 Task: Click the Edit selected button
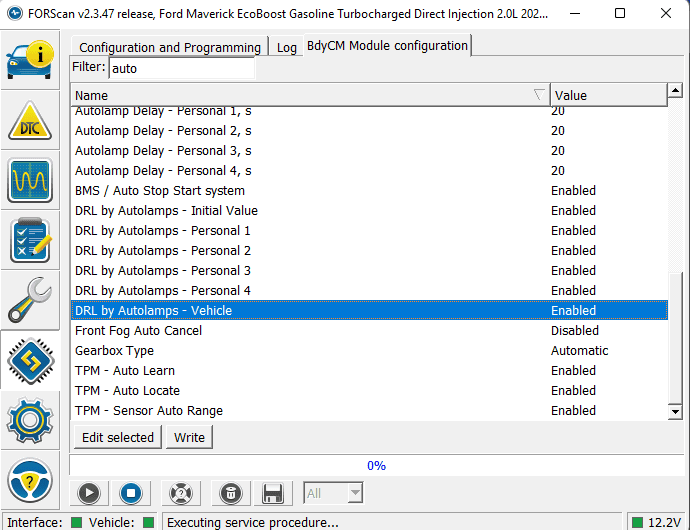(118, 437)
